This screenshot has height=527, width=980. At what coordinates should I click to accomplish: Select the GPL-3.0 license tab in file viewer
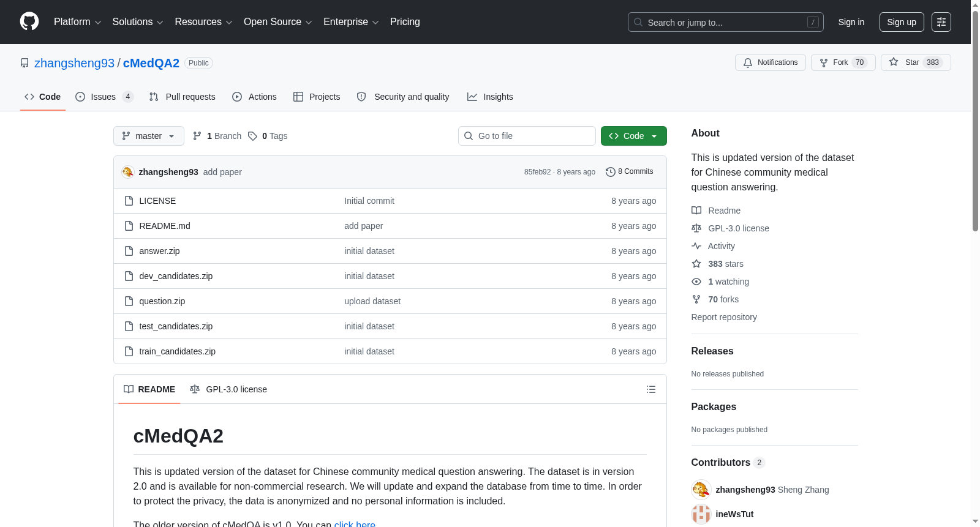click(228, 389)
